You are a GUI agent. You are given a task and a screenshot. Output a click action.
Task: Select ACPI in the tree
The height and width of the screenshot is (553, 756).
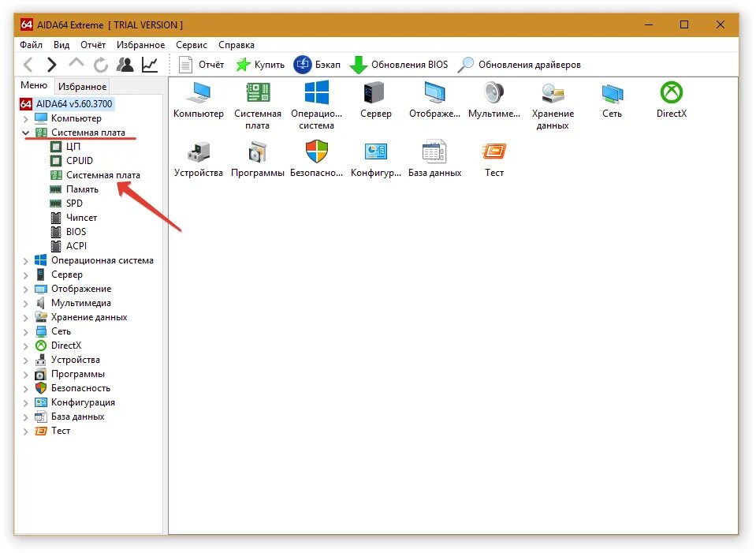[69, 245]
